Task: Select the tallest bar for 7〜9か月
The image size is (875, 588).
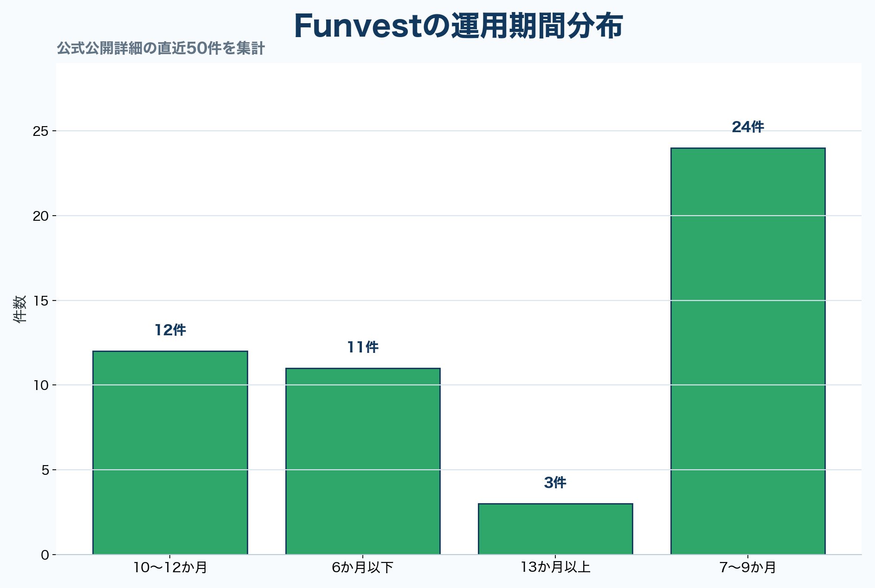Action: click(x=748, y=351)
